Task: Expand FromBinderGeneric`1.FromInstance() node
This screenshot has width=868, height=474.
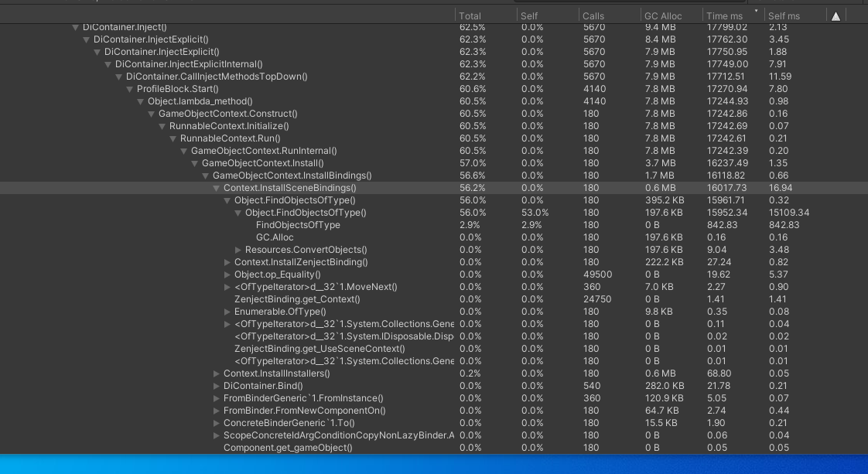Action: [217, 398]
